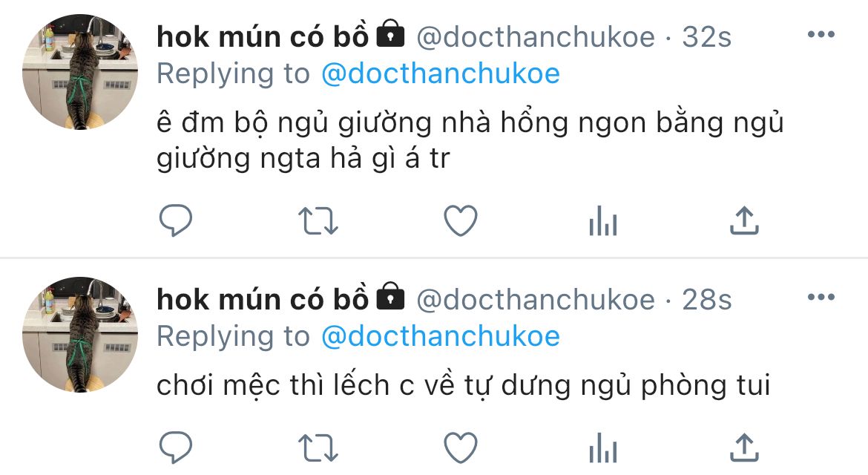Open the first tweet's 32s timestamp
Screen dimensions: 868x475
pos(706,37)
